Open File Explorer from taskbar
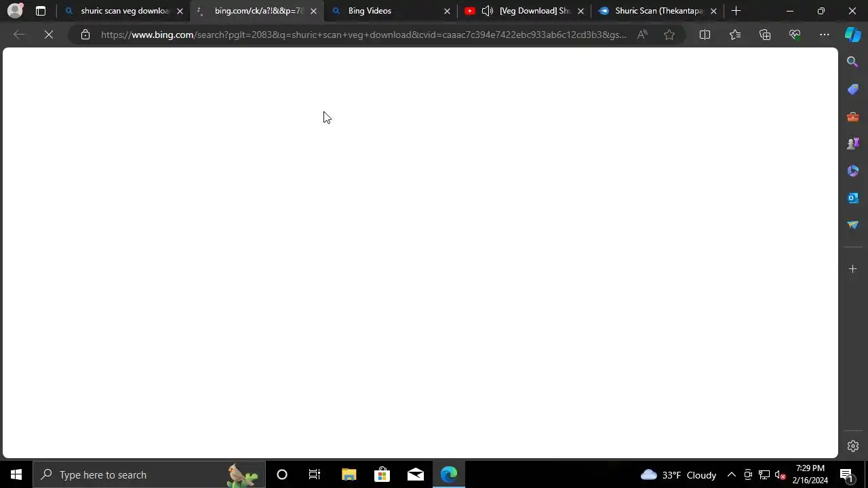Viewport: 868px width, 488px height. point(349,474)
